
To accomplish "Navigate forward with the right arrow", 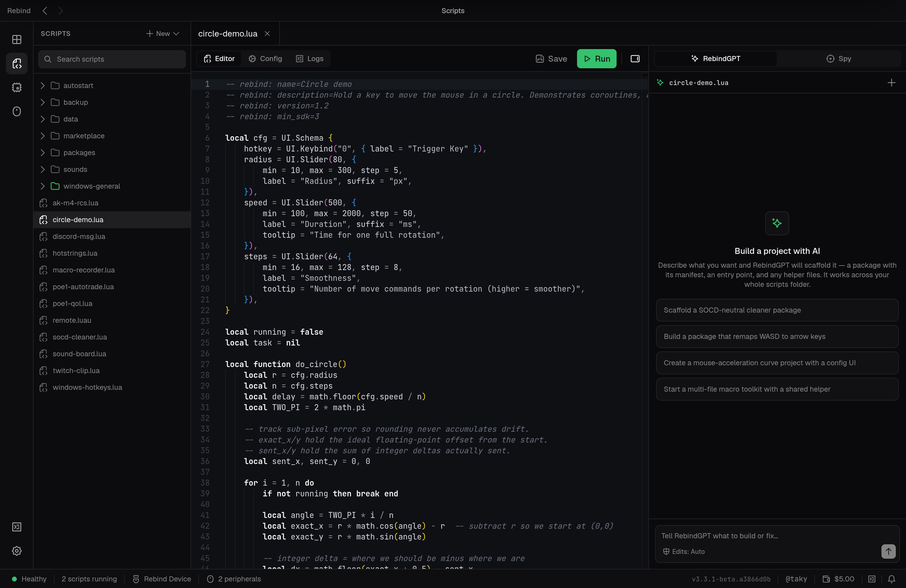I will click(61, 11).
